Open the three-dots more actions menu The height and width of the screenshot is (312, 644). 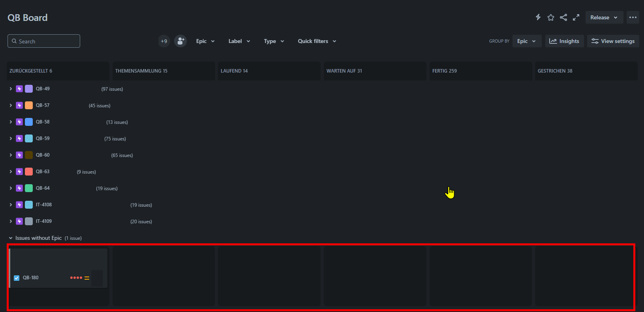[x=633, y=17]
